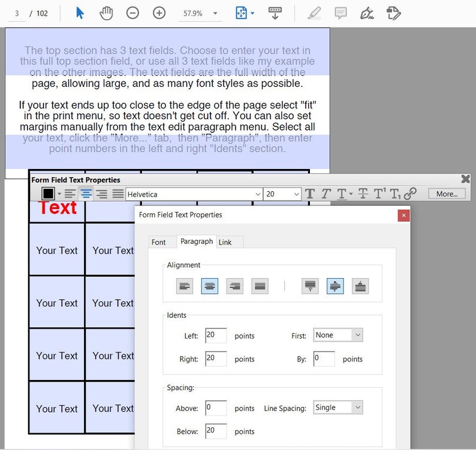Click the black text color swatch
Image resolution: width=476 pixels, height=450 pixels.
[x=49, y=194]
